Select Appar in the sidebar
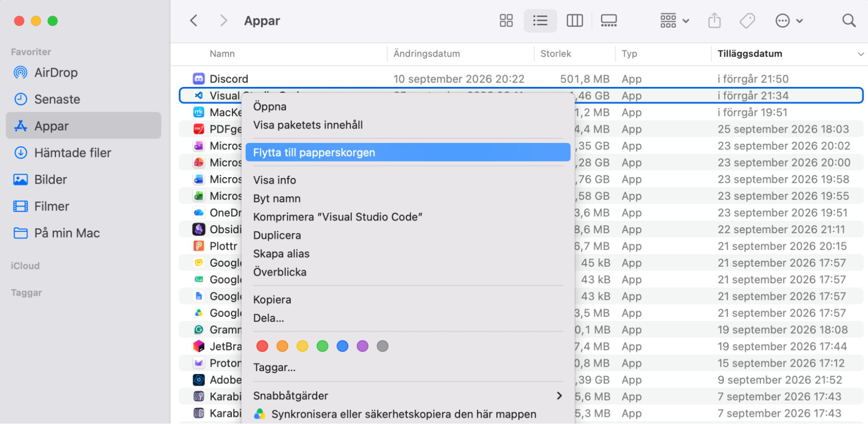868x424 pixels. [83, 126]
